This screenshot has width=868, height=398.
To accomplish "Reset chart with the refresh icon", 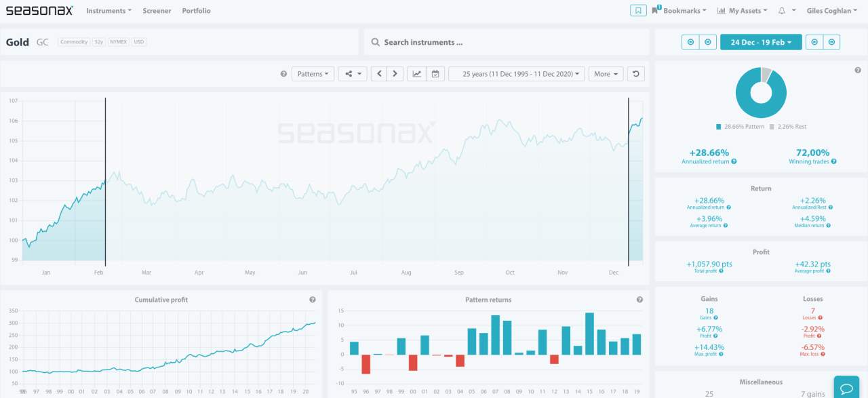I will (635, 74).
